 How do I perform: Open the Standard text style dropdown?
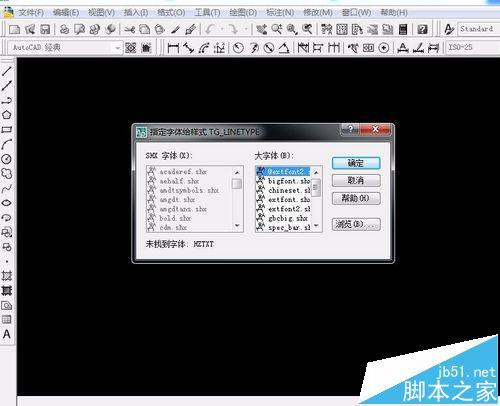[479, 29]
